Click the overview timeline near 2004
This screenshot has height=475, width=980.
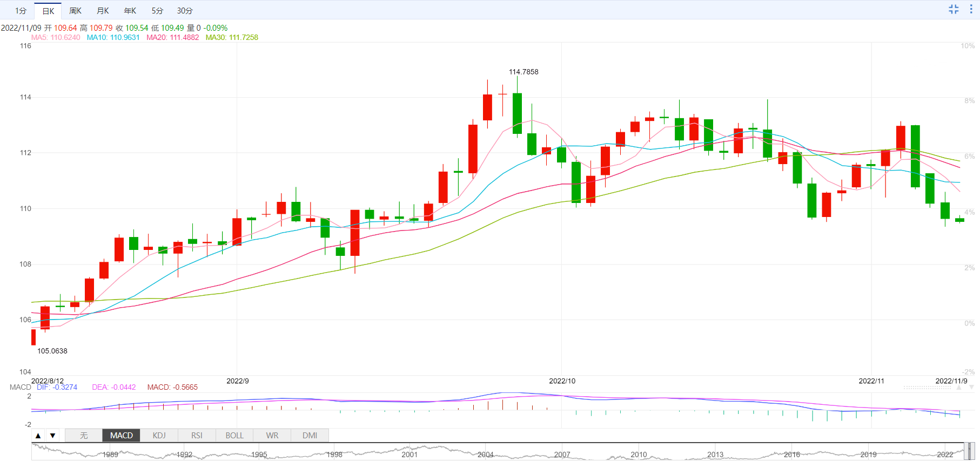(x=486, y=454)
